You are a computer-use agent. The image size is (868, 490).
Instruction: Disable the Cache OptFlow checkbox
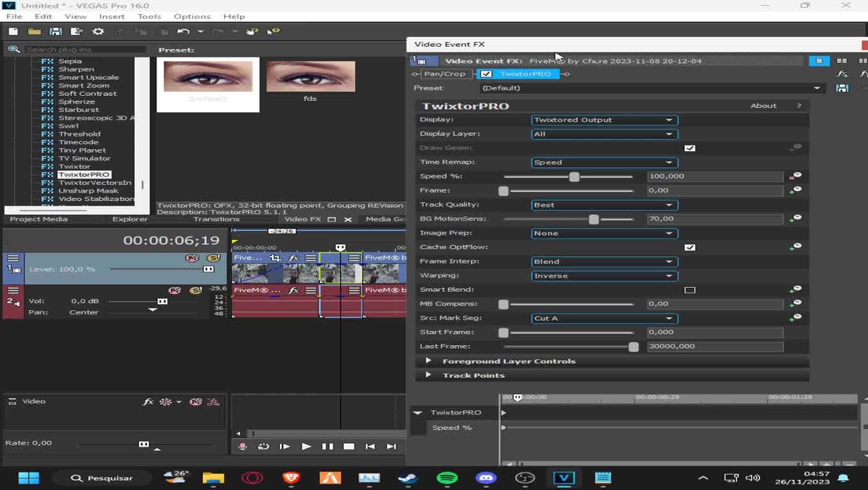(x=690, y=247)
